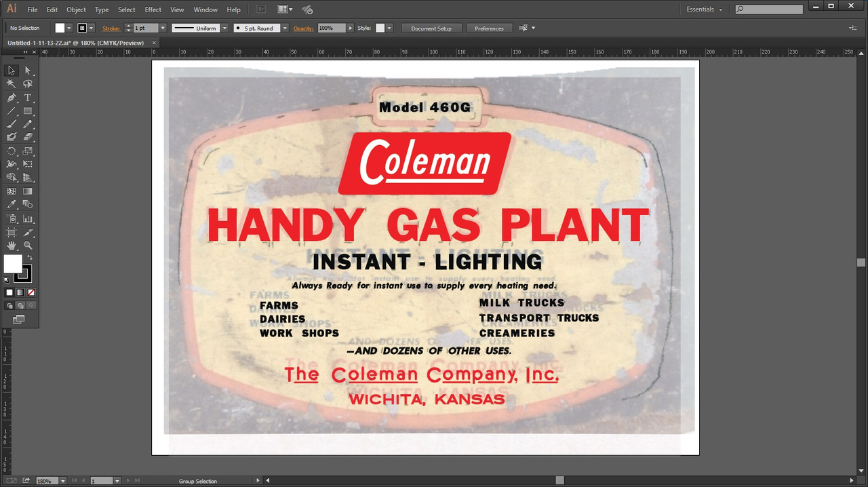This screenshot has height=487, width=868.
Task: Open the Window menu
Action: click(x=205, y=9)
